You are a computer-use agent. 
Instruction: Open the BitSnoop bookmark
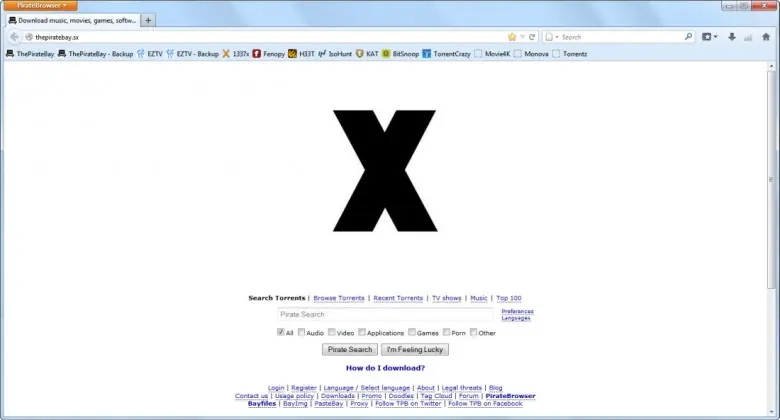pos(400,54)
